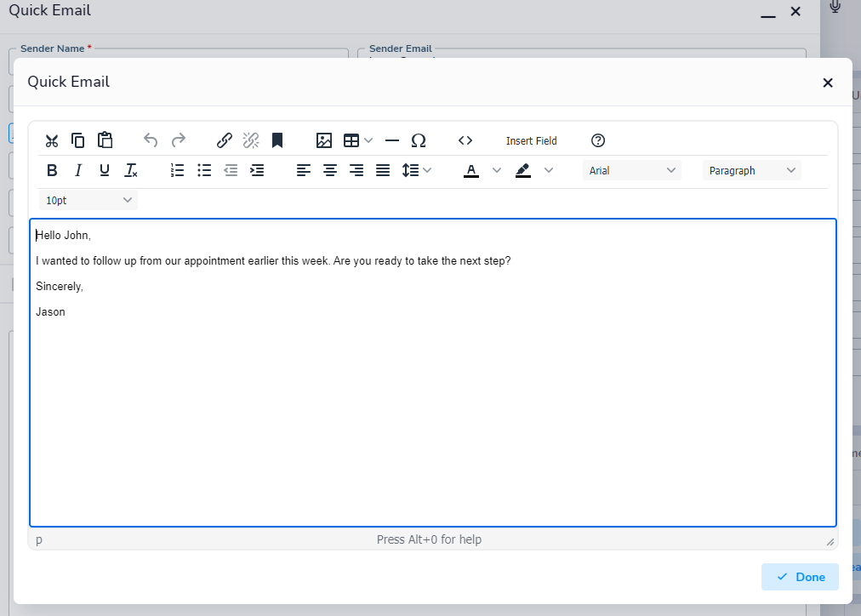Click the p element path in status bar
This screenshot has width=861, height=616.
point(39,539)
